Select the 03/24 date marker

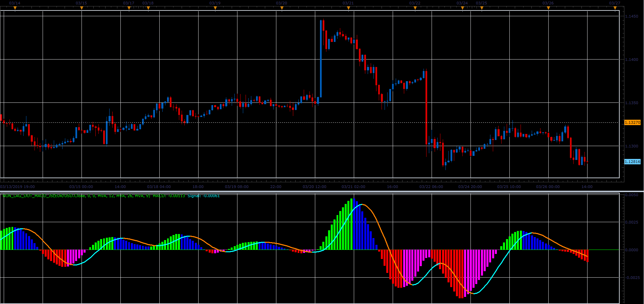pyautogui.click(x=462, y=8)
